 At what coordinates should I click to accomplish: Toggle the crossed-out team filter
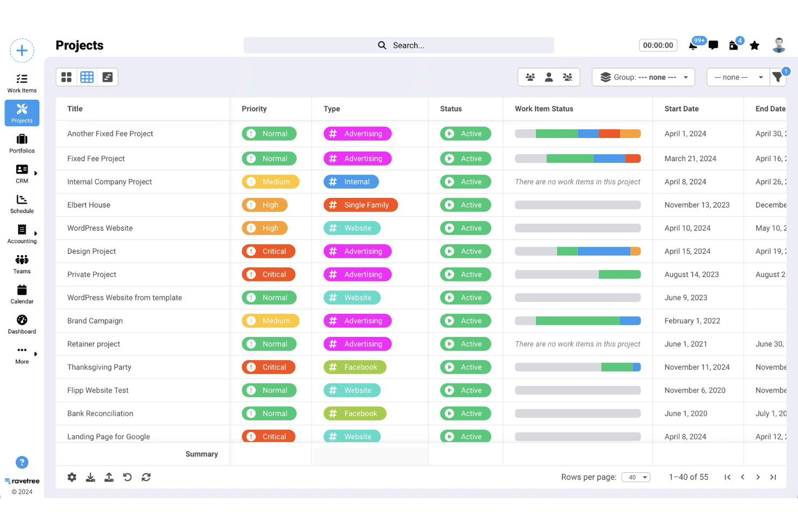[567, 77]
